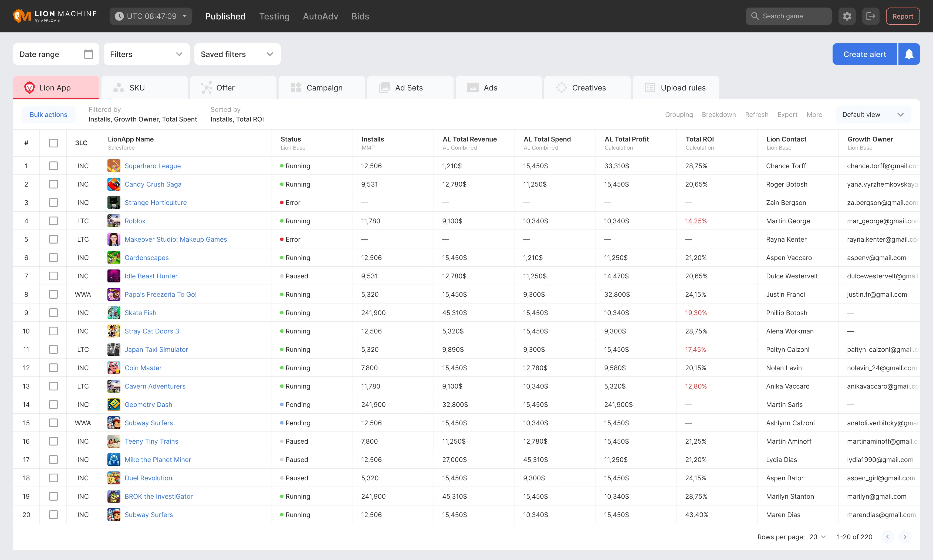Open the UTC time zone dropdown
The width and height of the screenshot is (933, 560).
coord(151,16)
